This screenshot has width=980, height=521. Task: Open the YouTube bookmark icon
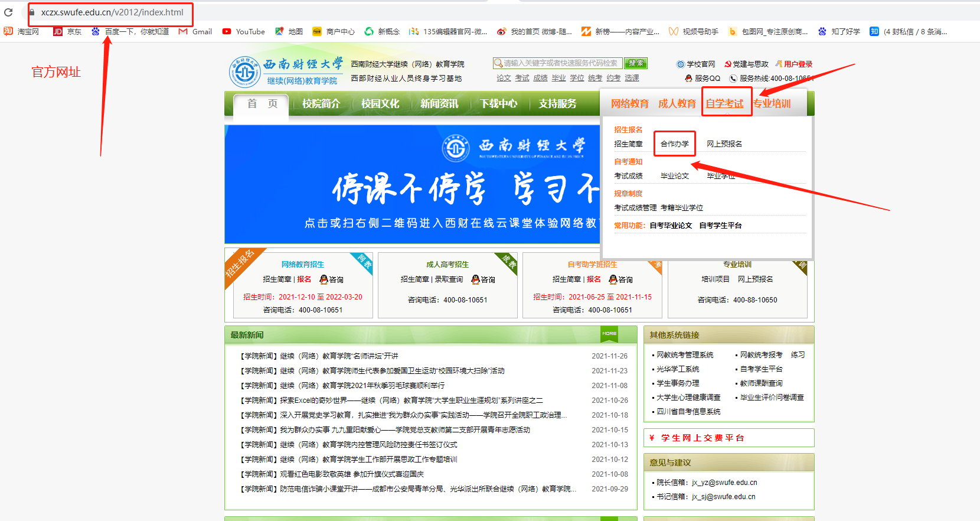pos(227,32)
